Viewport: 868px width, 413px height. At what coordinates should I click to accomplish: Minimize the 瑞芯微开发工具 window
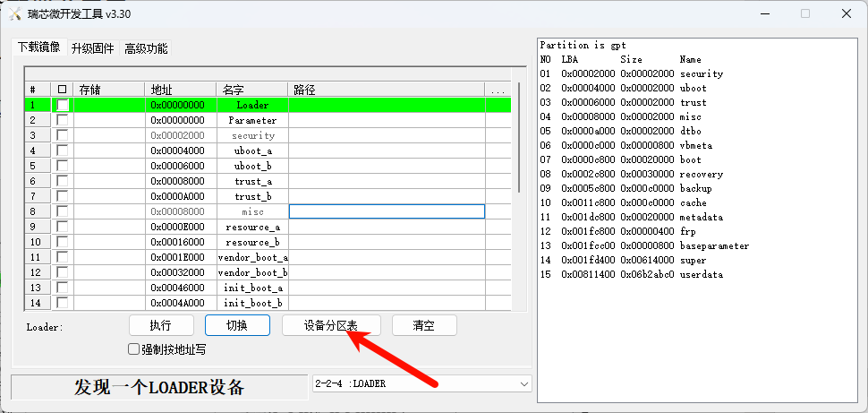tap(764, 13)
